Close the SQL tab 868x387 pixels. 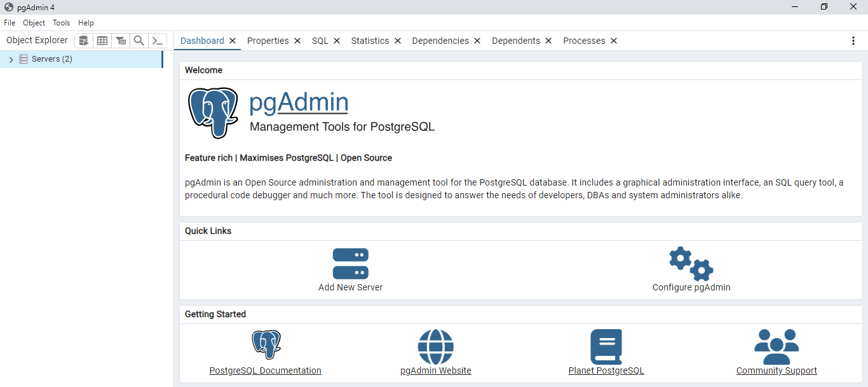click(337, 41)
